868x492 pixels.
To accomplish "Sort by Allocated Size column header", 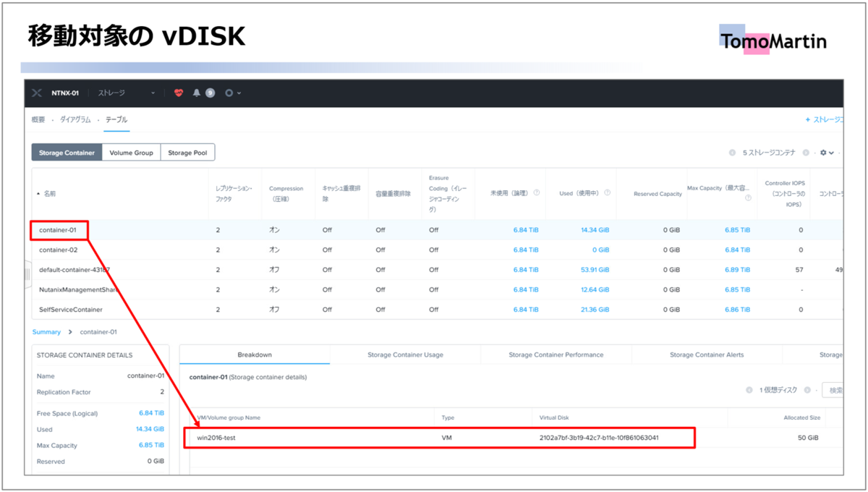I will click(x=801, y=417).
